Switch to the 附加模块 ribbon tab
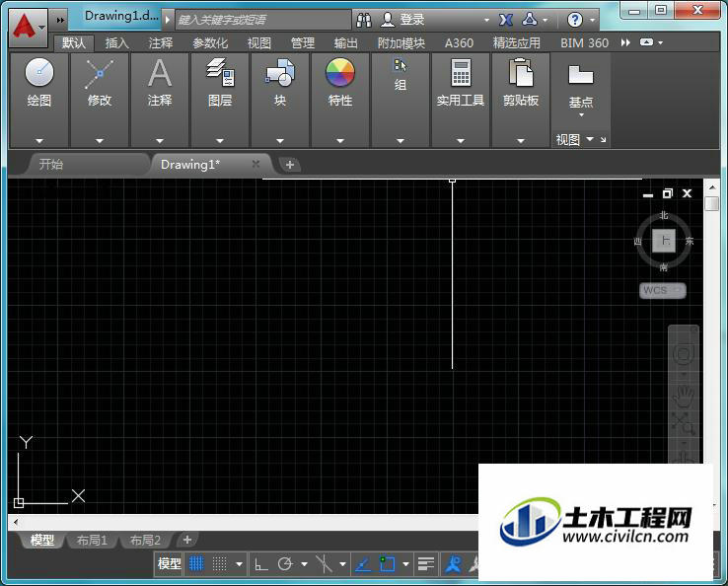 pos(401,43)
